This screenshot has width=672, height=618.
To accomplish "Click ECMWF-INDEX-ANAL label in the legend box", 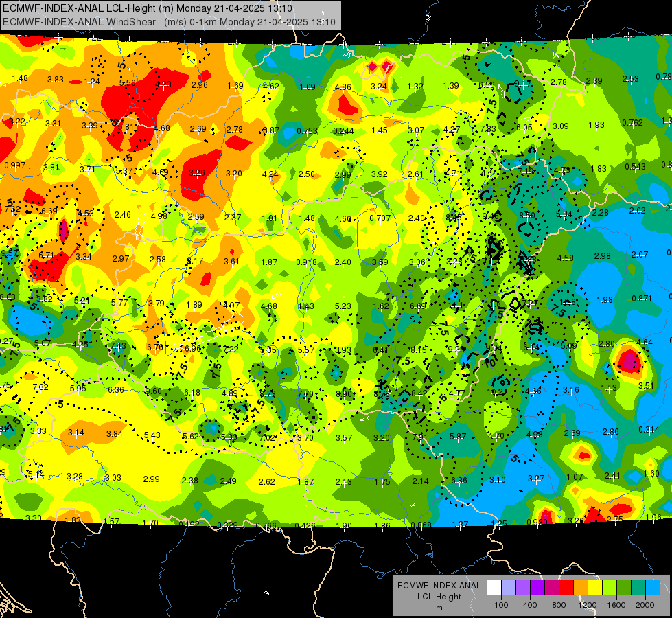I will click(x=439, y=586).
